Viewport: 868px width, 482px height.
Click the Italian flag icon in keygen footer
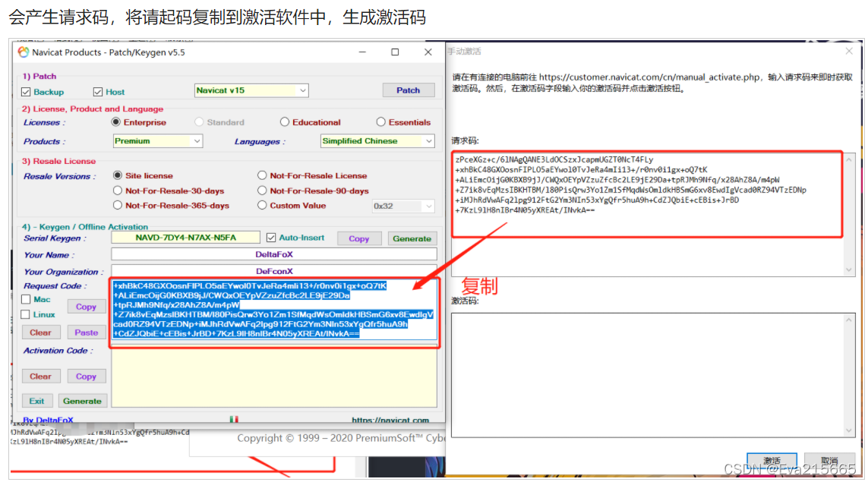click(234, 420)
